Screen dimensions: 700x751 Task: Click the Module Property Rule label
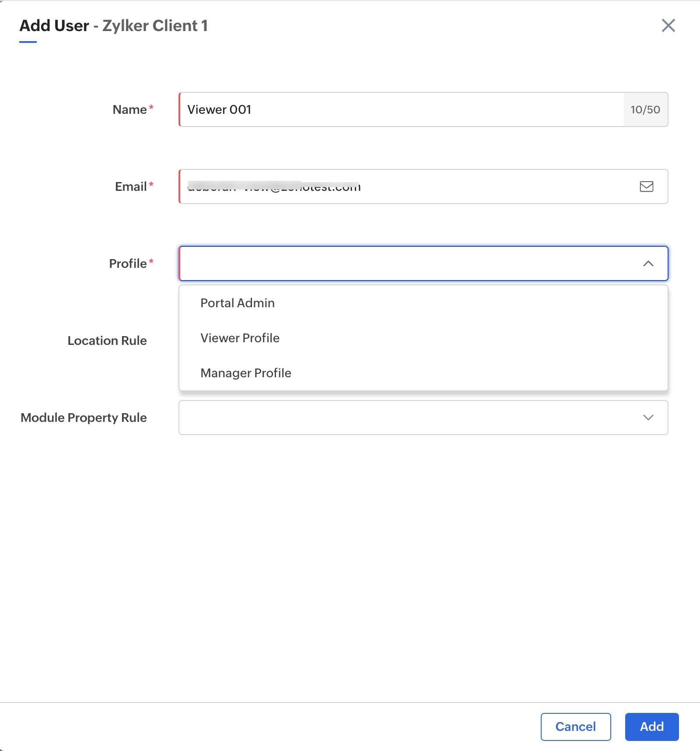(84, 418)
